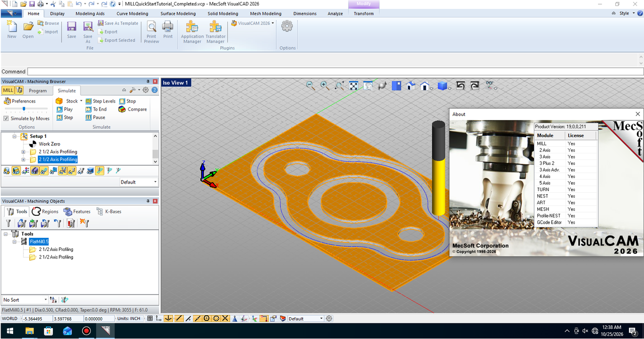Screen dimensions: 644x339
Task: Click the Zoom Extents fit-all icon
Action: coord(354,86)
